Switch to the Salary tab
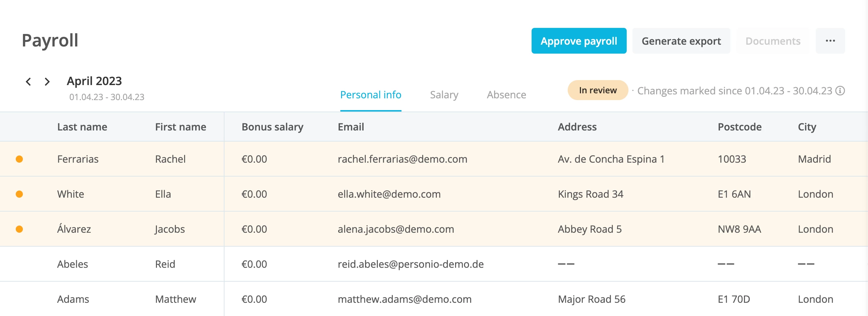This screenshot has height=316, width=868. 444,95
